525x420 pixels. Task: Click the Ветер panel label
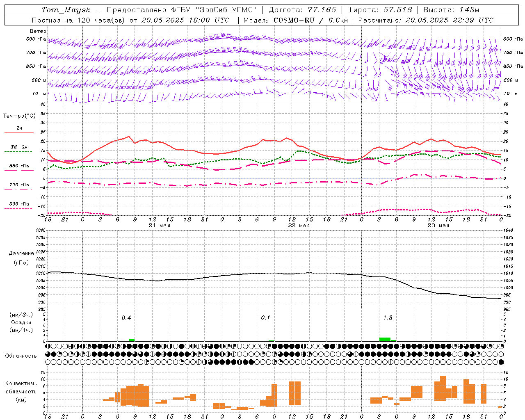[38, 31]
